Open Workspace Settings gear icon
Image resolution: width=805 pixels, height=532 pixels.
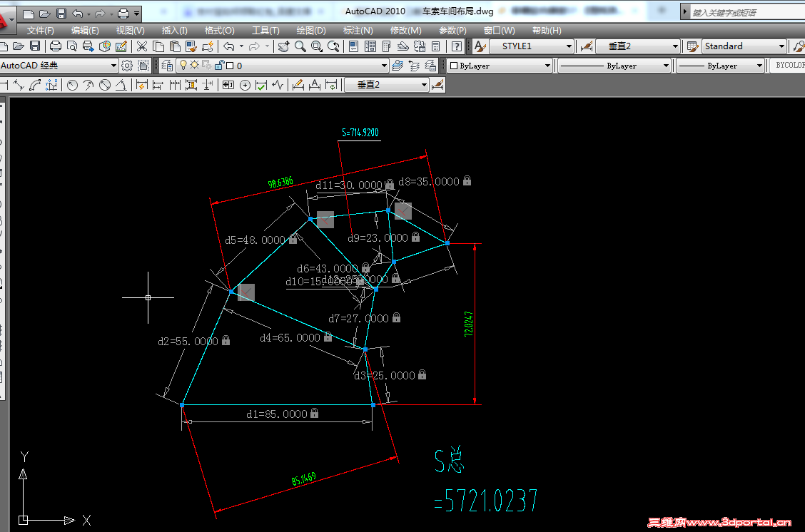tap(127, 66)
